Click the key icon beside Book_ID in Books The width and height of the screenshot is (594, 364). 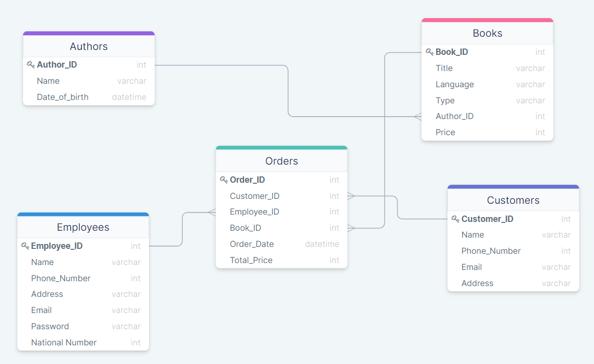(429, 52)
